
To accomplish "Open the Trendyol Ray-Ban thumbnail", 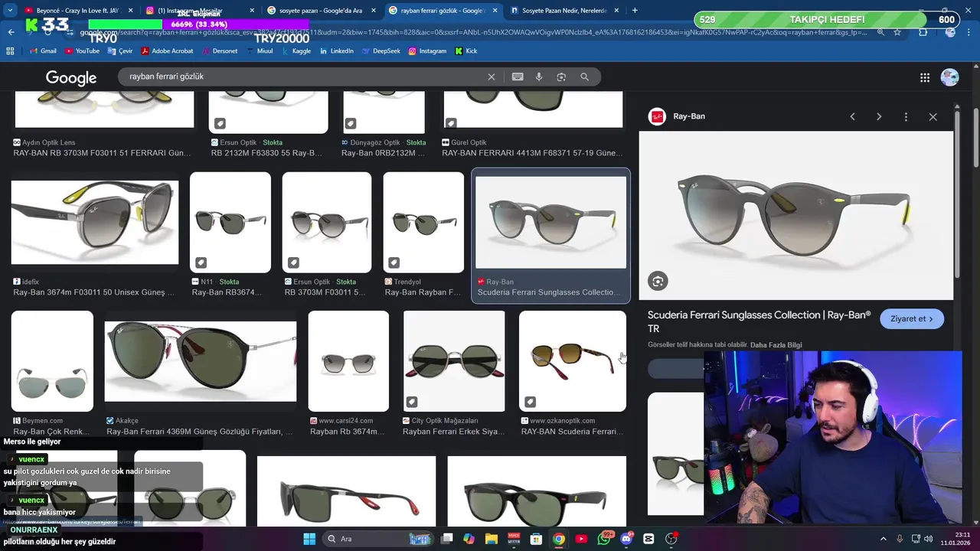I will [423, 222].
